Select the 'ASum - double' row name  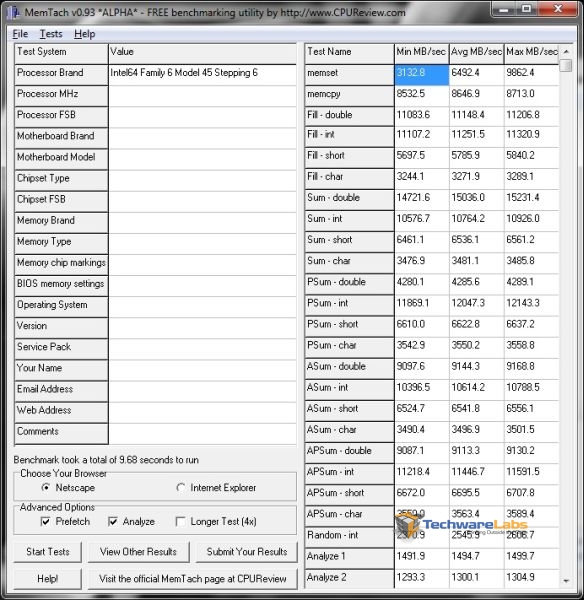tap(349, 368)
